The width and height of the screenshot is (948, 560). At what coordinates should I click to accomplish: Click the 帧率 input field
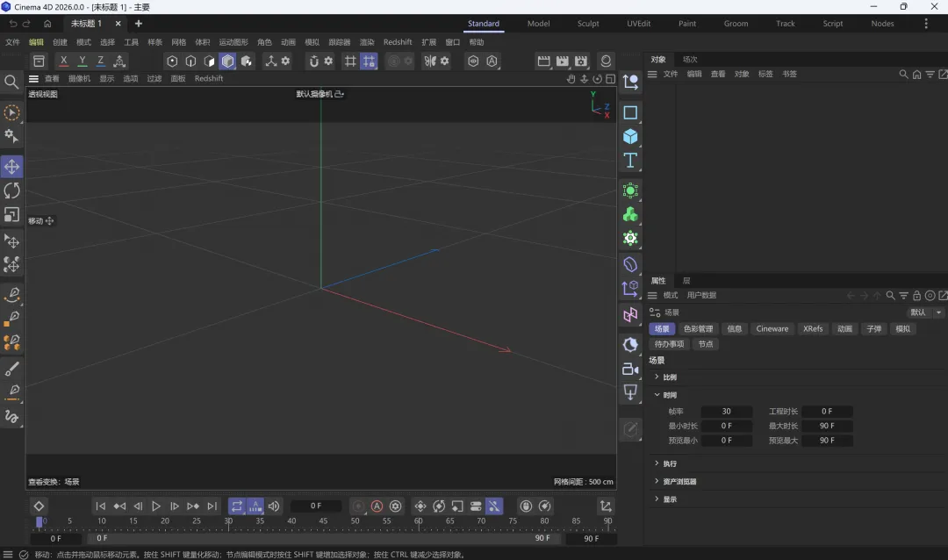(x=726, y=412)
